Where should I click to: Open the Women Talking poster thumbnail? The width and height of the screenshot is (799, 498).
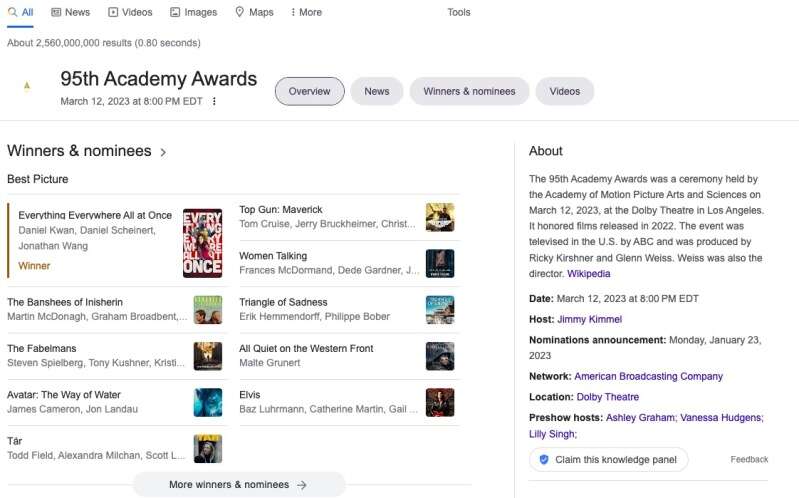(440, 263)
